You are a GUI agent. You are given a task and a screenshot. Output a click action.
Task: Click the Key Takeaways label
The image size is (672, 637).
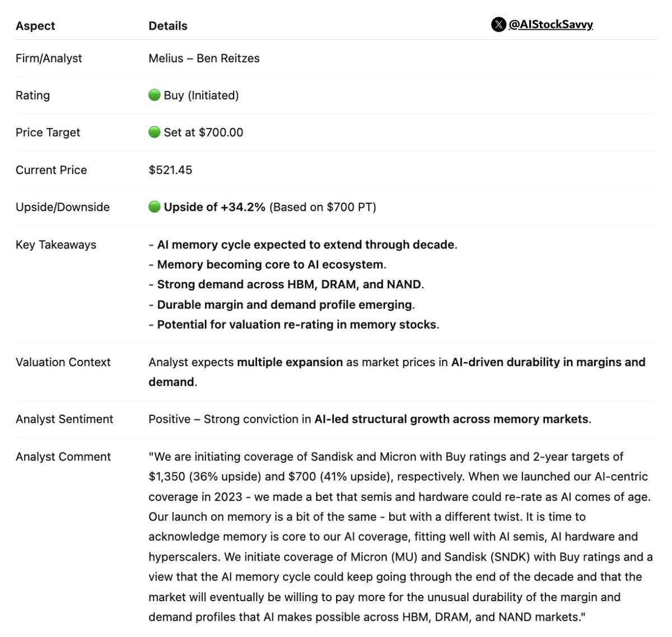pyautogui.click(x=56, y=245)
